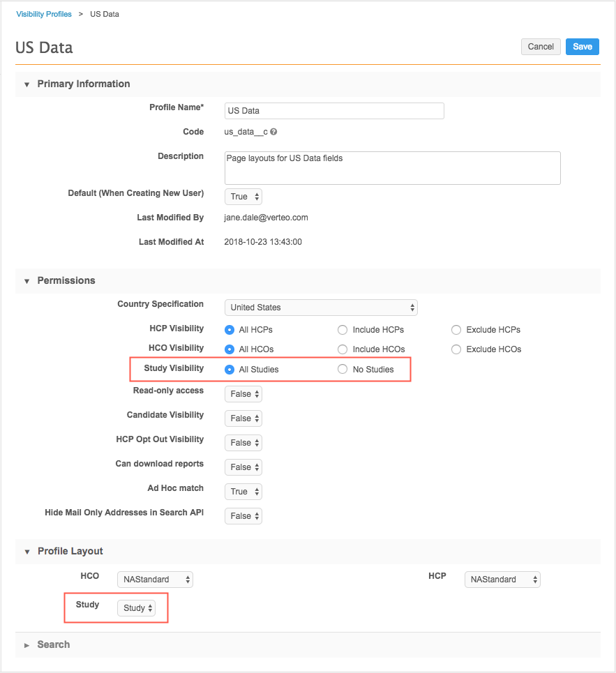Open the Country Specification dropdown

pos(321,308)
